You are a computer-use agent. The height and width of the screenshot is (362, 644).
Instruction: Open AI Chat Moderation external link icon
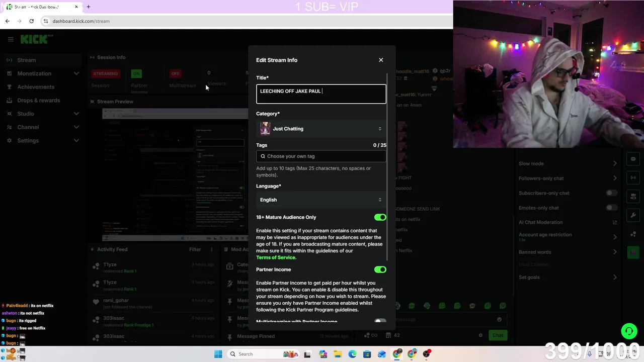point(615,222)
